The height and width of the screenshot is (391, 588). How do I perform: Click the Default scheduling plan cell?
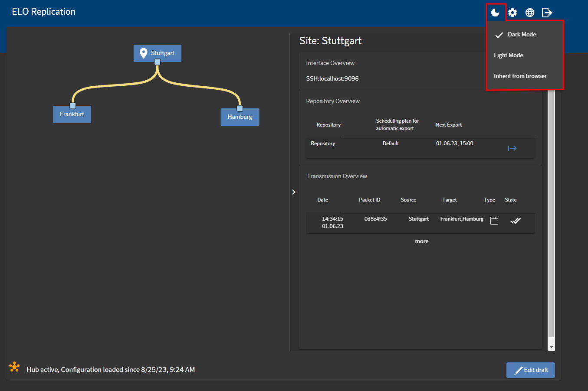click(x=391, y=143)
